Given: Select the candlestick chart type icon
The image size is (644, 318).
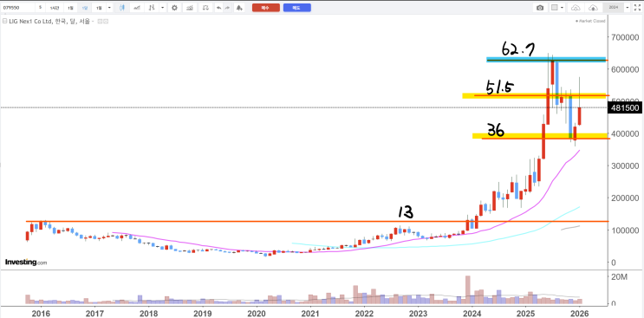Looking at the screenshot, I should pos(122,8).
